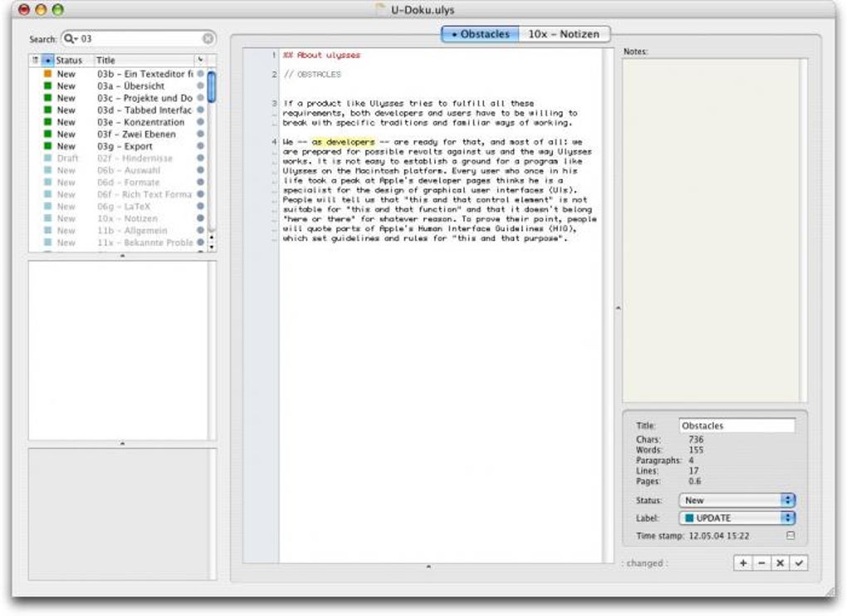Click the green label square of 03e – Konzentration
Screen dimensions: 847x616
(47, 122)
